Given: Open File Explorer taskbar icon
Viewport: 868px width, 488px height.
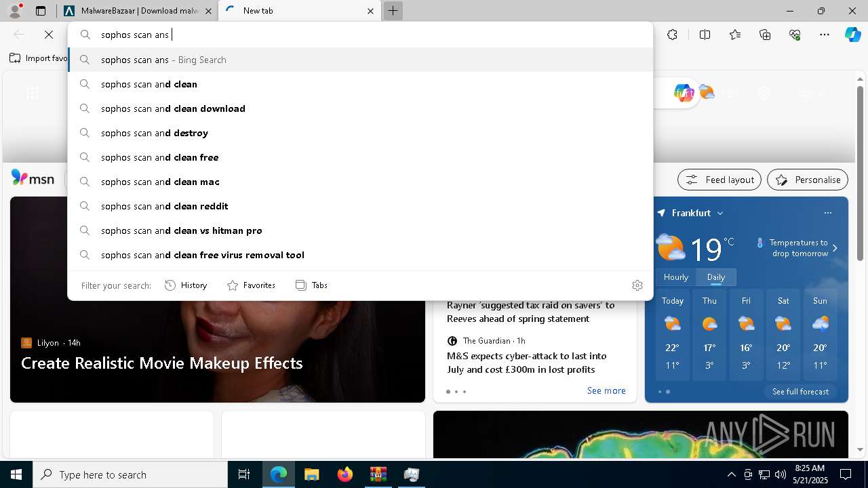Looking at the screenshot, I should [311, 474].
